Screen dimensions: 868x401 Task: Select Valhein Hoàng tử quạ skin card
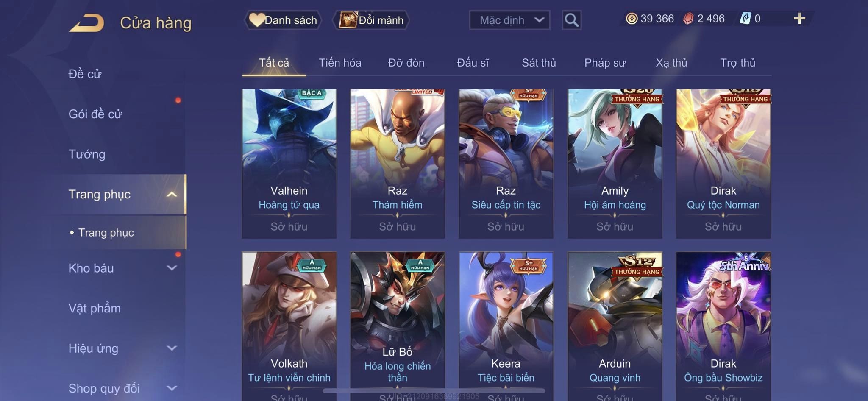click(289, 164)
